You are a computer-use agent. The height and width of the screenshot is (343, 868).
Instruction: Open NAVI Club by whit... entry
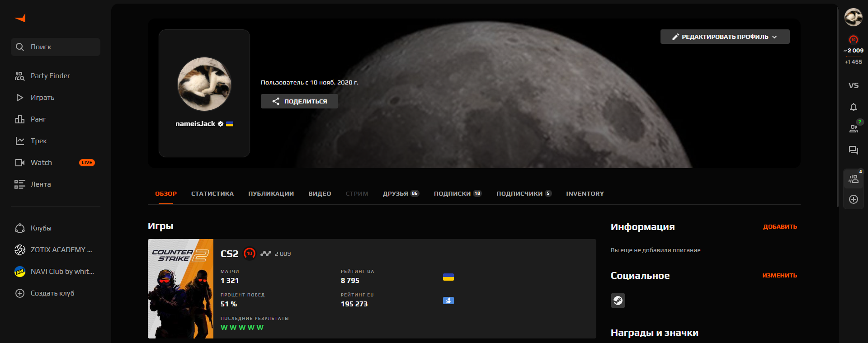click(56, 272)
